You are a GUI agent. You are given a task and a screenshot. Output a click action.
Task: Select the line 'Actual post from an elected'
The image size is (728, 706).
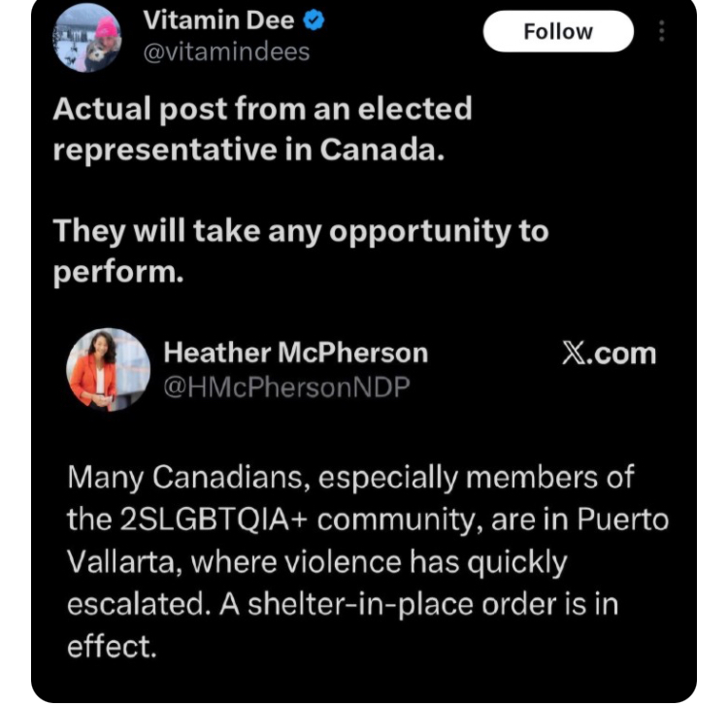pyautogui.click(x=262, y=109)
